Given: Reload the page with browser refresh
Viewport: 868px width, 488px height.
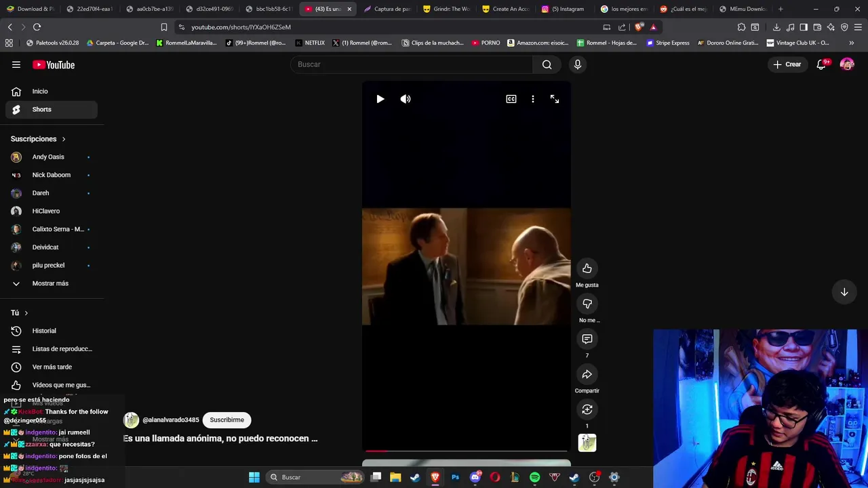Looking at the screenshot, I should [37, 27].
